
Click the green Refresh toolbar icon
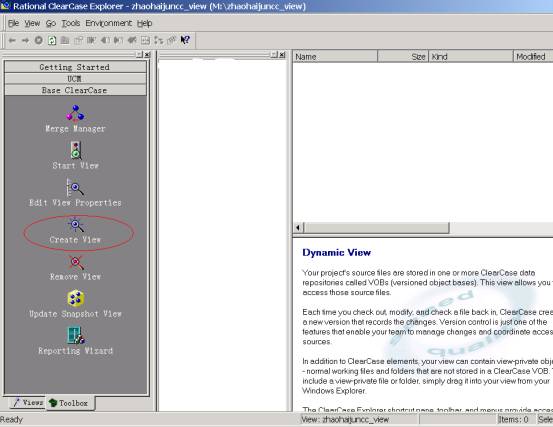tap(52, 40)
